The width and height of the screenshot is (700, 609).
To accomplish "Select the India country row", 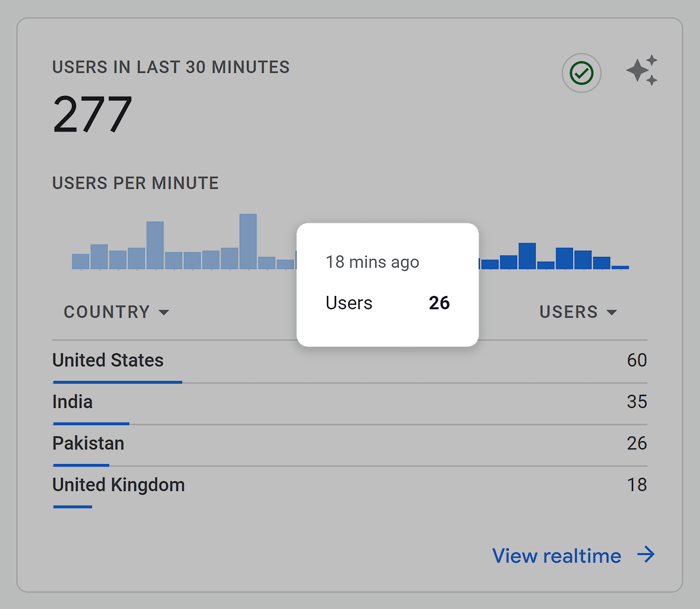I will point(350,404).
